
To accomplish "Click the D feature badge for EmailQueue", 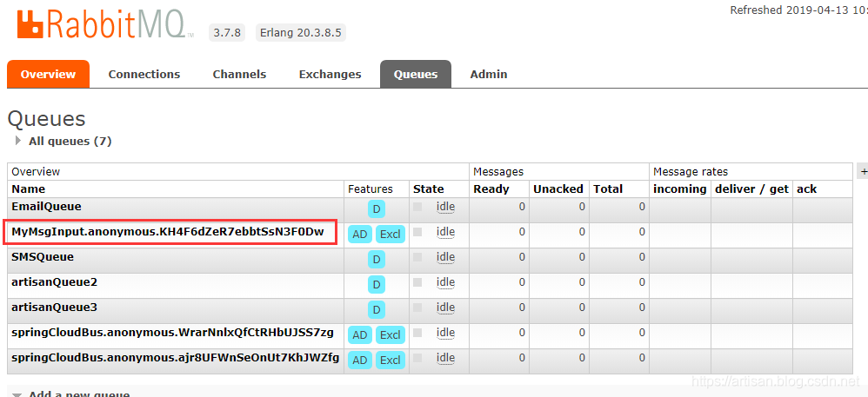I will 377,209.
